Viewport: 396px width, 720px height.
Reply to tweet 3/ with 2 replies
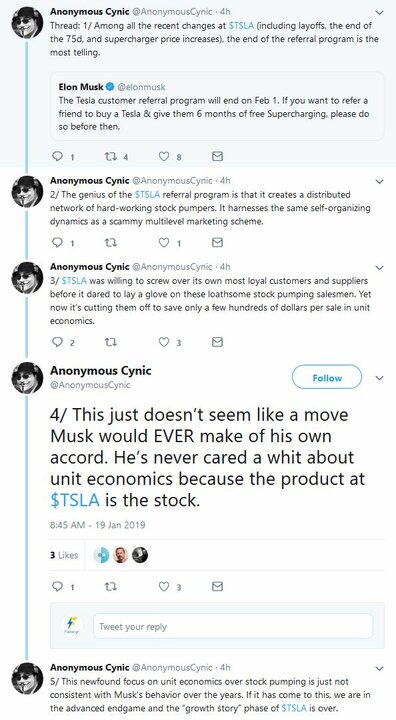click(x=57, y=342)
